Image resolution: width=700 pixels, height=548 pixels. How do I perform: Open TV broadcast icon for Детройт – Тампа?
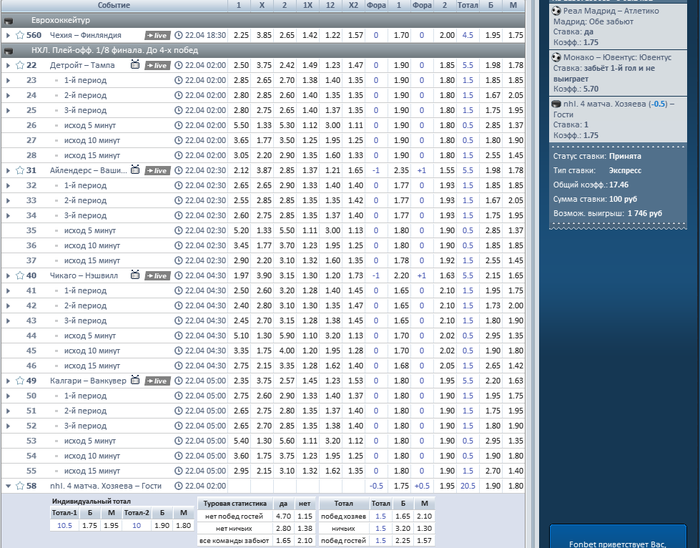pos(135,65)
